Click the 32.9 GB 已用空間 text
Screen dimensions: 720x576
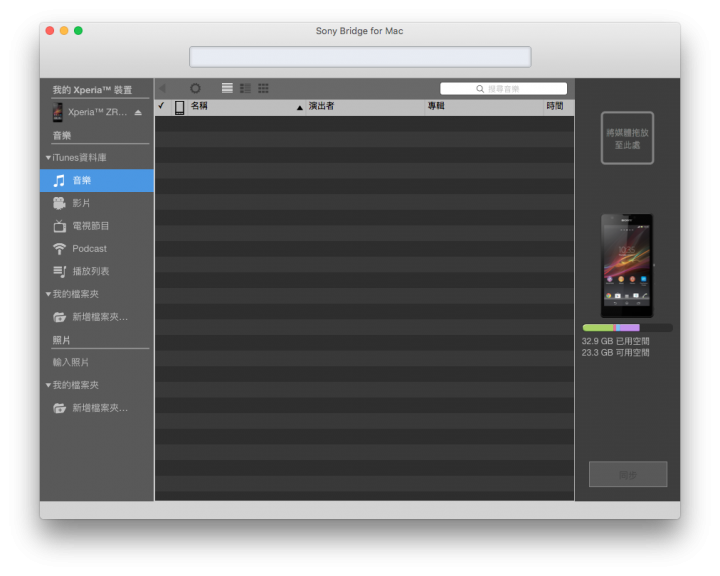point(615,341)
